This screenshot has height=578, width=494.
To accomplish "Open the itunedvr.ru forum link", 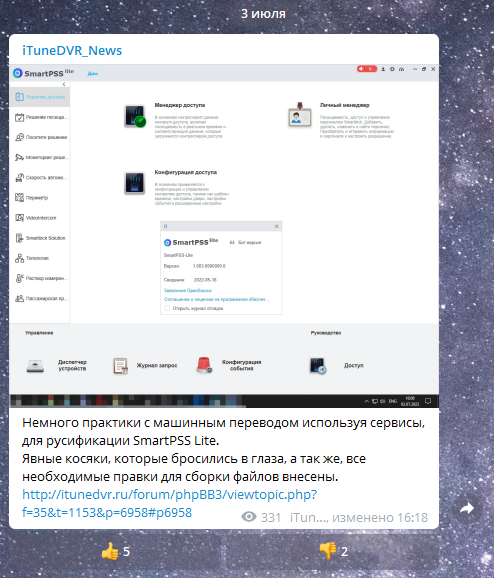I will coord(170,504).
